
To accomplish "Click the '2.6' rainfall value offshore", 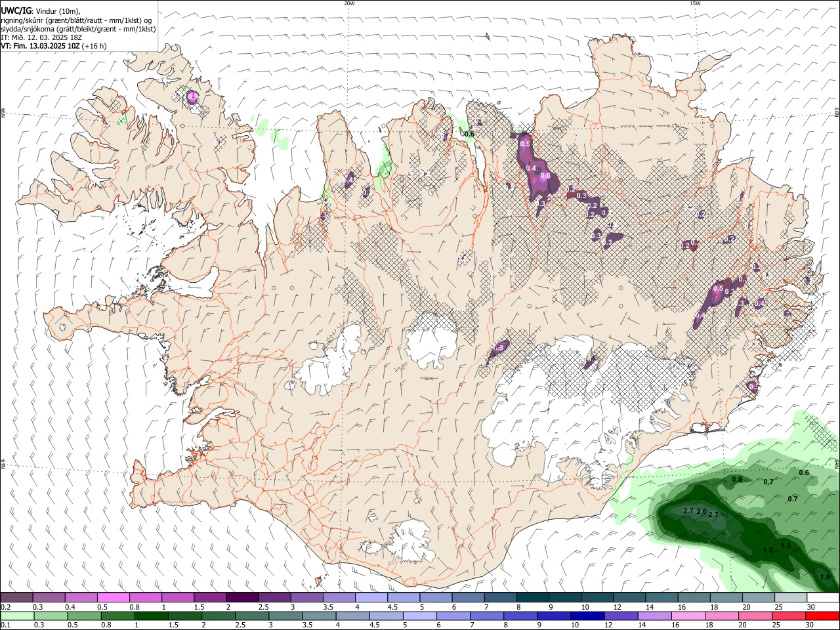I will click(x=702, y=512).
